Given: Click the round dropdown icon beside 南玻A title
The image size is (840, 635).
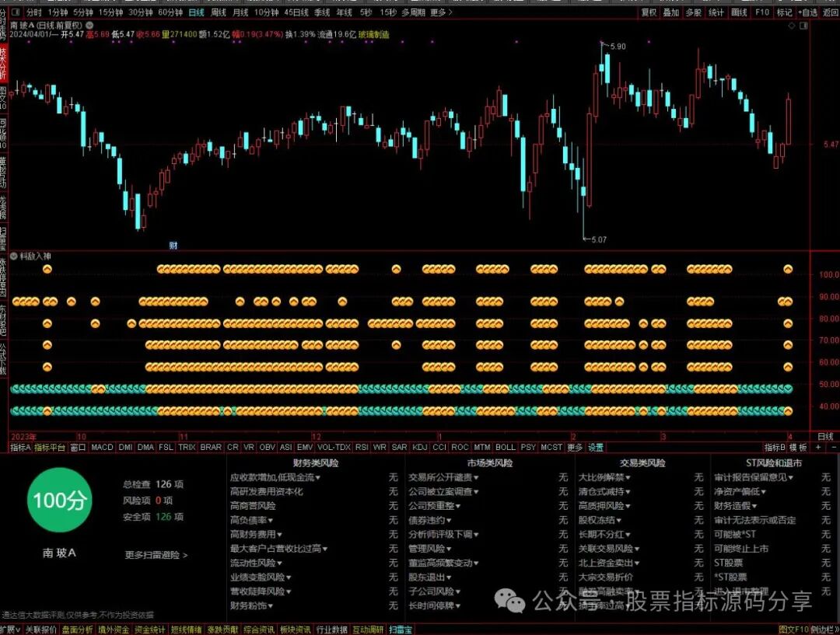Looking at the screenshot, I should tap(89, 25).
